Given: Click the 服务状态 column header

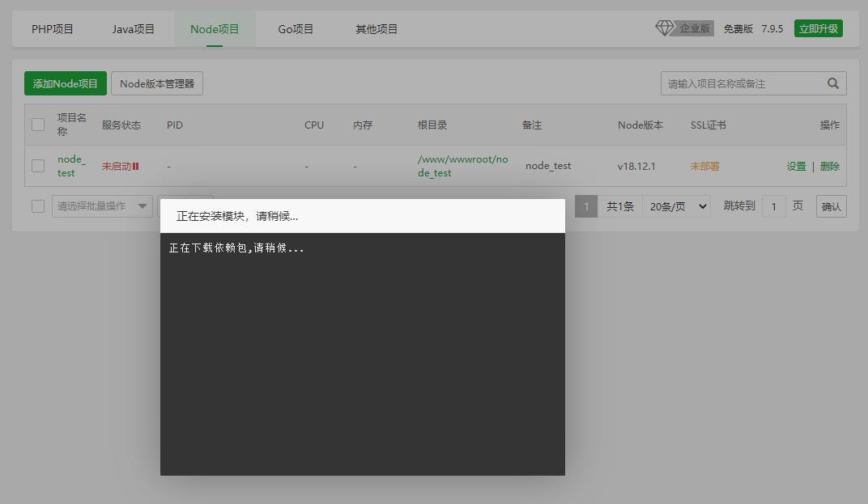Looking at the screenshot, I should (121, 125).
